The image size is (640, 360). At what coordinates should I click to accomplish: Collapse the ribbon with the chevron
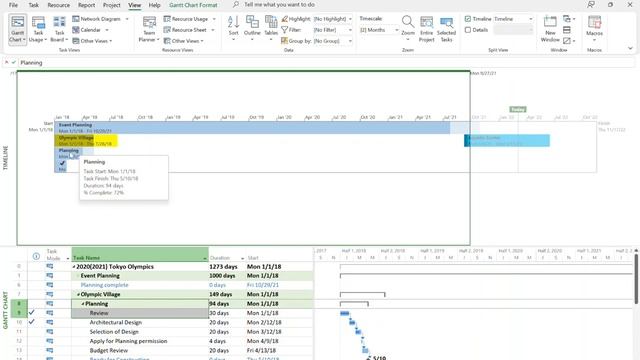coord(630,48)
